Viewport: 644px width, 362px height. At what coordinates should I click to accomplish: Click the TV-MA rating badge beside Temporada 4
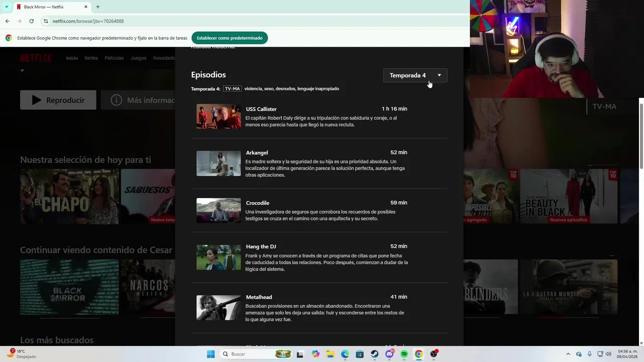click(x=232, y=88)
